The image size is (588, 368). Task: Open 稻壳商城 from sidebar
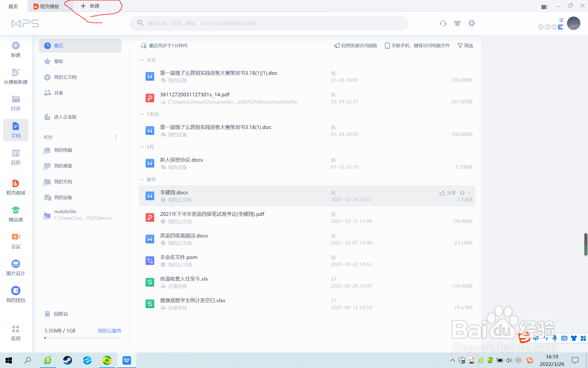coord(16,187)
